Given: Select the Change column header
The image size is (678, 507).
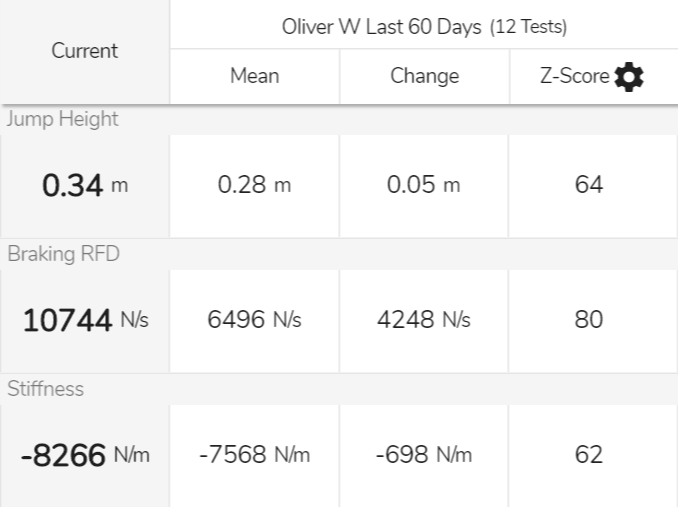Looking at the screenshot, I should point(425,76).
